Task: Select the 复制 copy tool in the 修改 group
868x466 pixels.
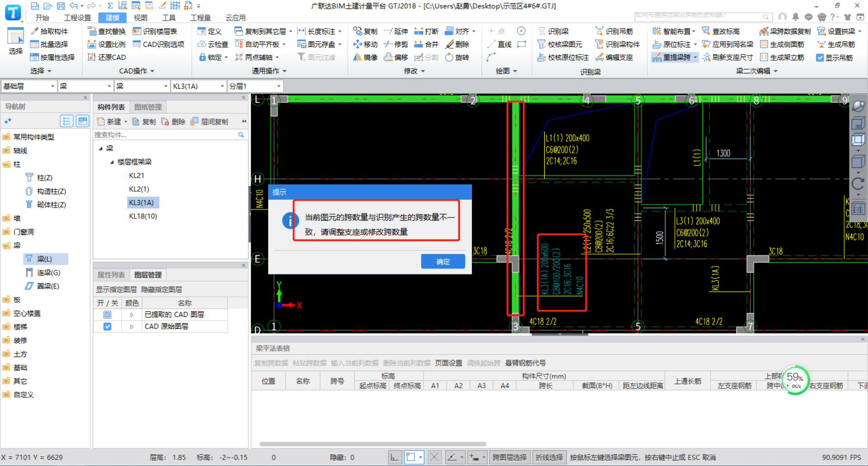Action: point(365,31)
